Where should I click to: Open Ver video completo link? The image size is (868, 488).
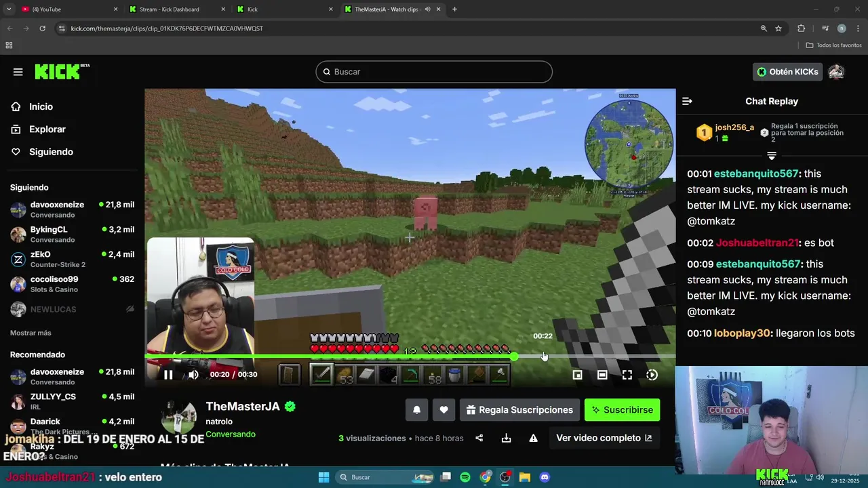pos(604,438)
